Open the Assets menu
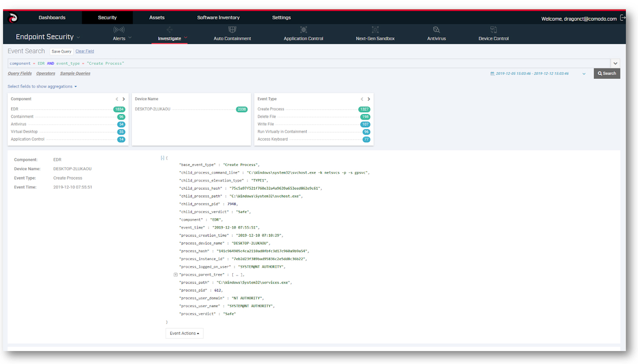Screen dimensions: 638x364 pos(157,18)
